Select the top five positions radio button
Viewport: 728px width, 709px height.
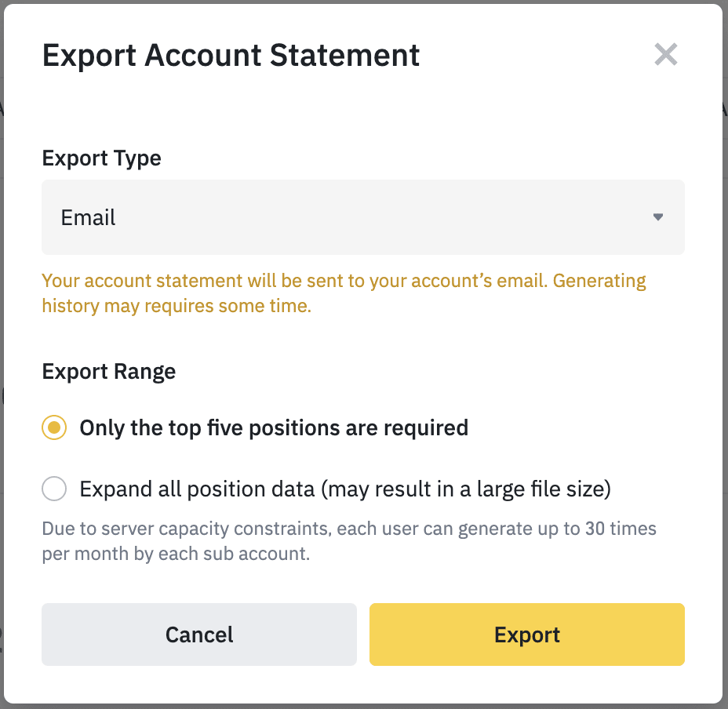[x=54, y=428]
